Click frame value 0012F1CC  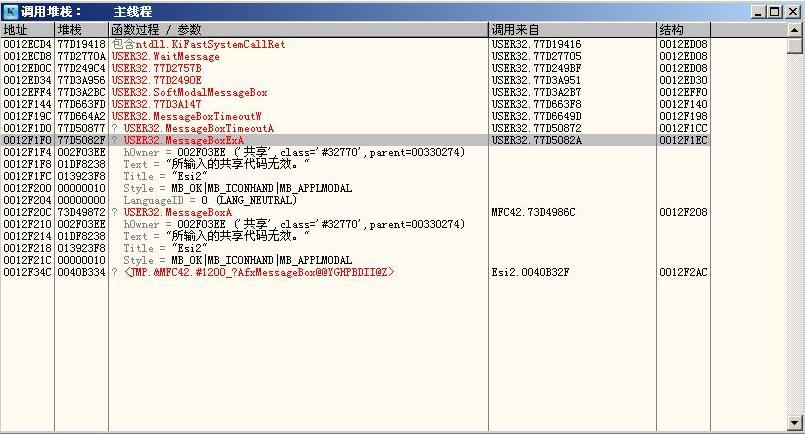click(x=683, y=128)
